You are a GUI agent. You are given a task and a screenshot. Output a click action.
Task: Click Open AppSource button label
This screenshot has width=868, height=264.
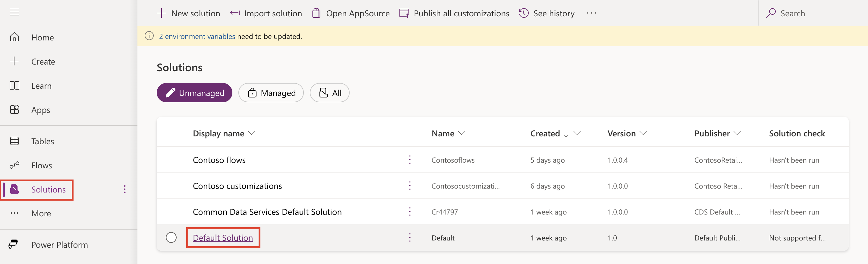point(358,14)
